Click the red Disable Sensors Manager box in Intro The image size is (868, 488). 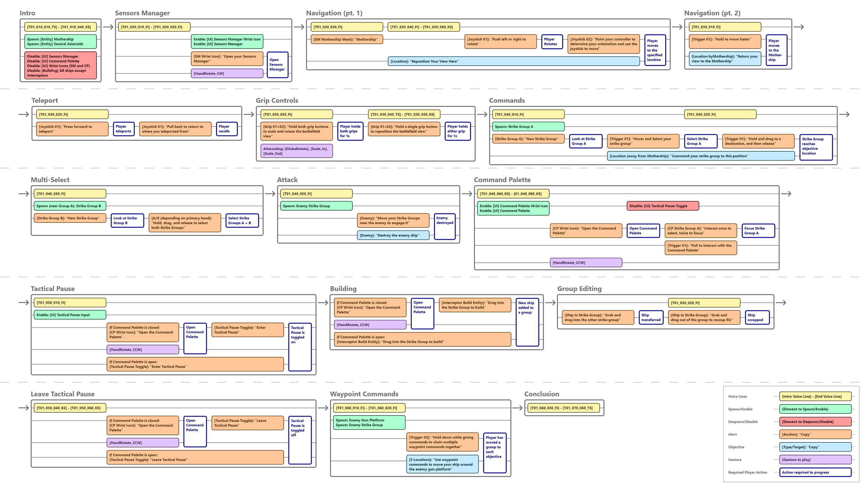tap(60, 66)
